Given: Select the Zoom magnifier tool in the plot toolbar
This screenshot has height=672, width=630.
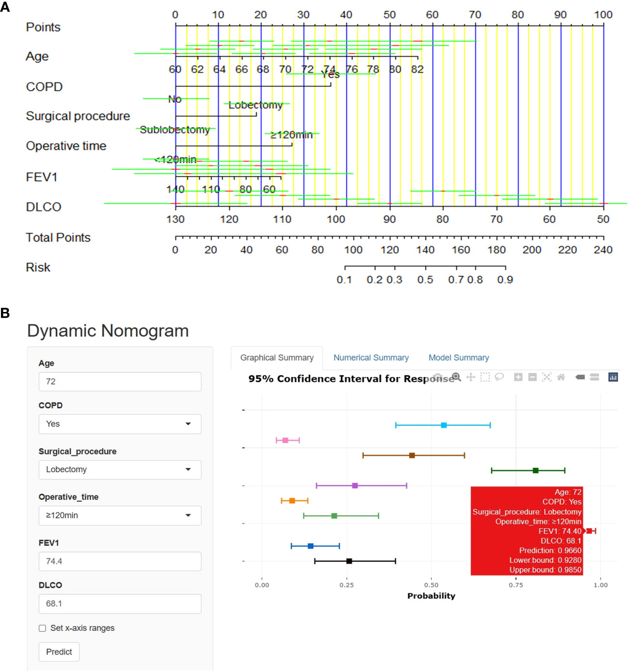Looking at the screenshot, I should [456, 377].
